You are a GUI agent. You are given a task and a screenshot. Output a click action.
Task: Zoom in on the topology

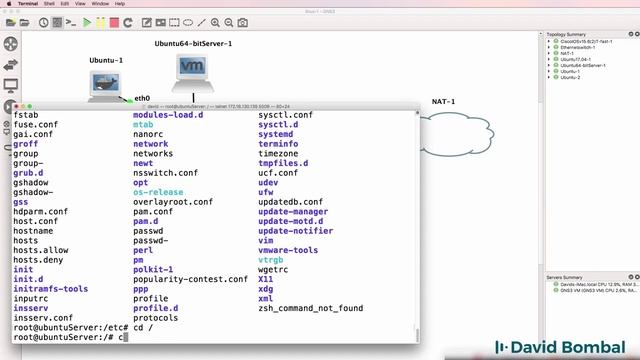pos(215,23)
